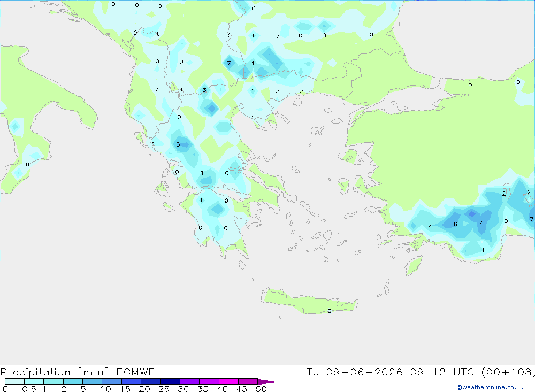Click the legend swatch between 25 and 30

pos(170,381)
